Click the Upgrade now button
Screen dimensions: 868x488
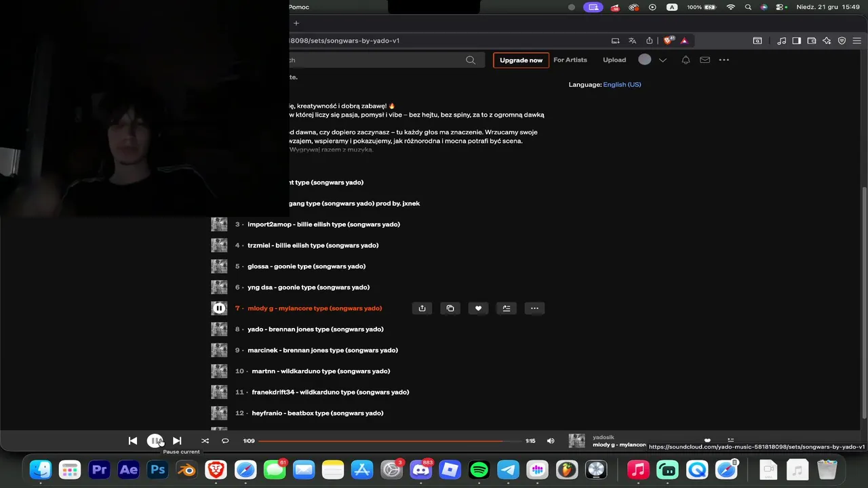[521, 60]
